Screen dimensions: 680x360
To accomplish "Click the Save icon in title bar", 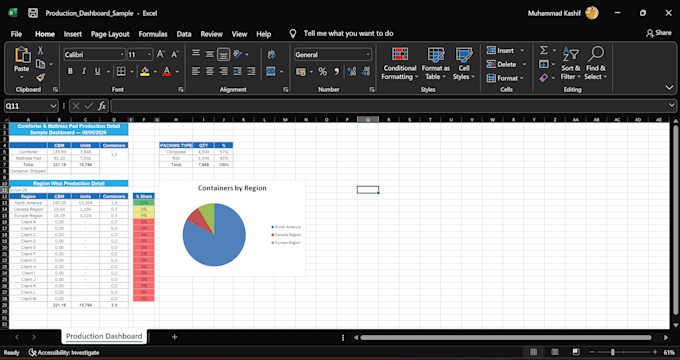I will tap(33, 13).
